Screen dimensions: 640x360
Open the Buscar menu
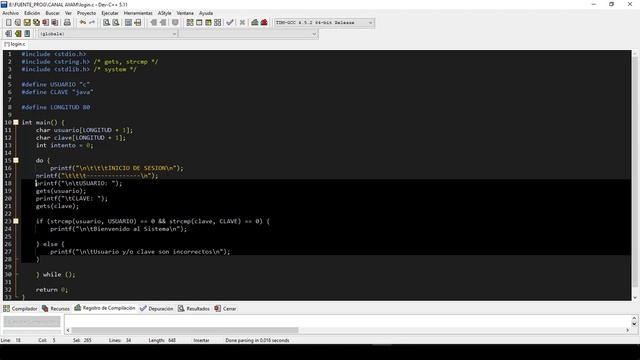pos(52,13)
